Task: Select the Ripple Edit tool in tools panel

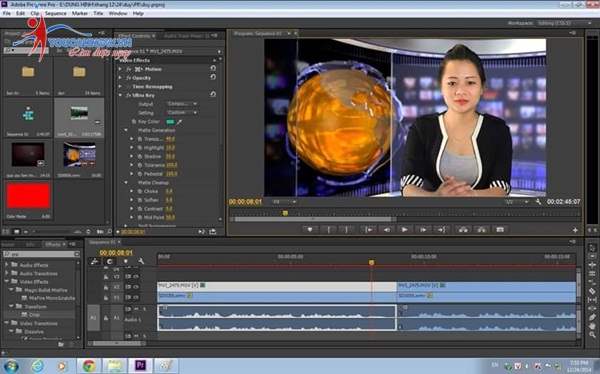Action: (x=592, y=265)
